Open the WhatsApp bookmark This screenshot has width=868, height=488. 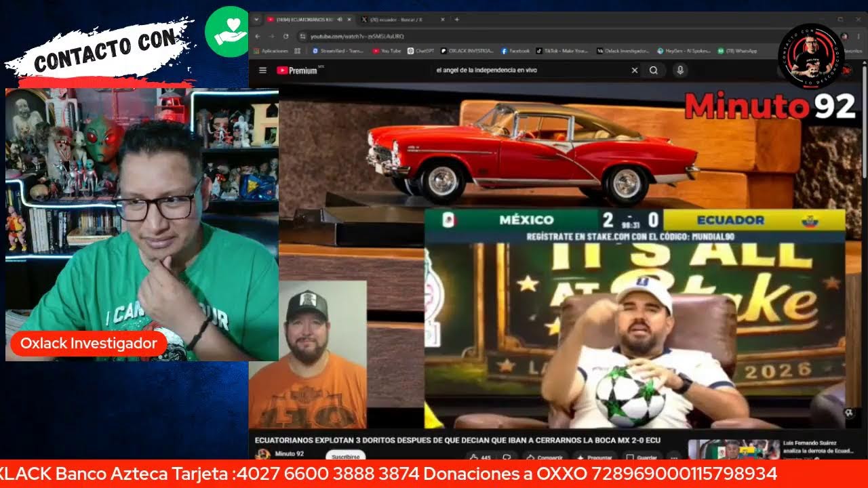point(737,51)
